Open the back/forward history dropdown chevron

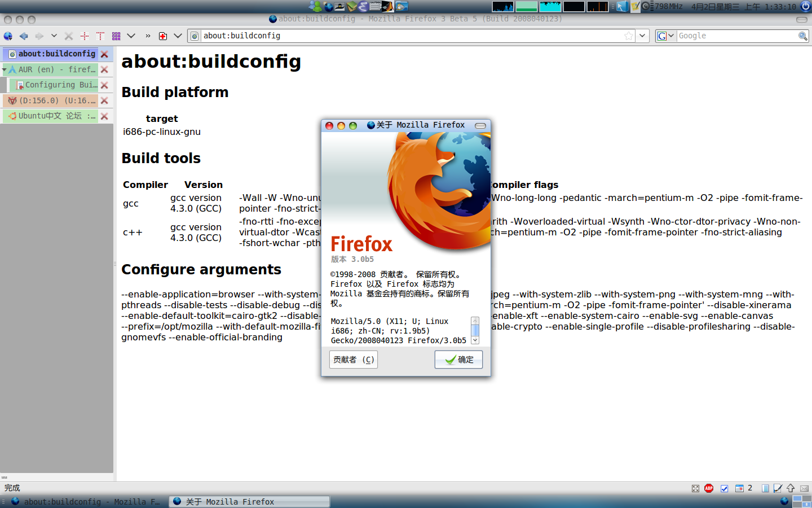coord(54,36)
